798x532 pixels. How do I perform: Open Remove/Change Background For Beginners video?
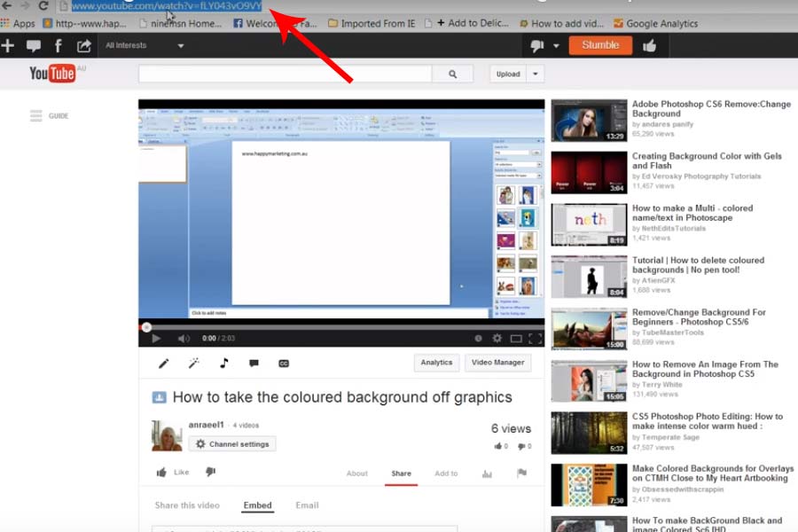(x=699, y=317)
